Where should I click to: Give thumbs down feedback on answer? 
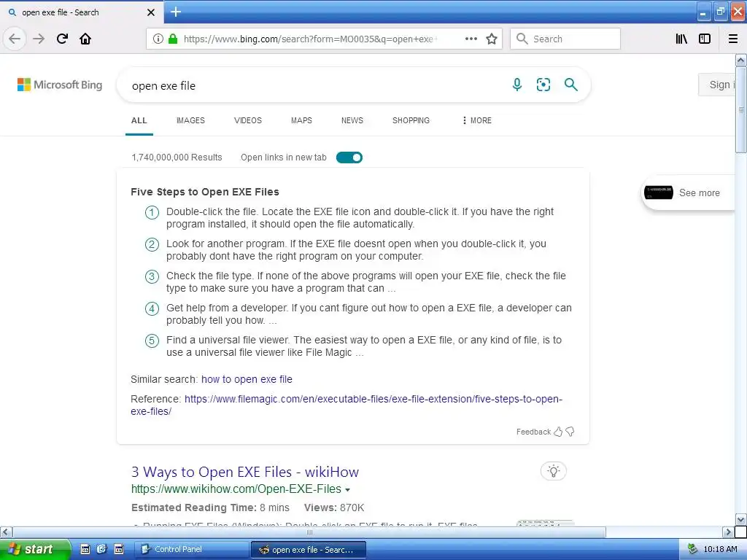click(570, 432)
